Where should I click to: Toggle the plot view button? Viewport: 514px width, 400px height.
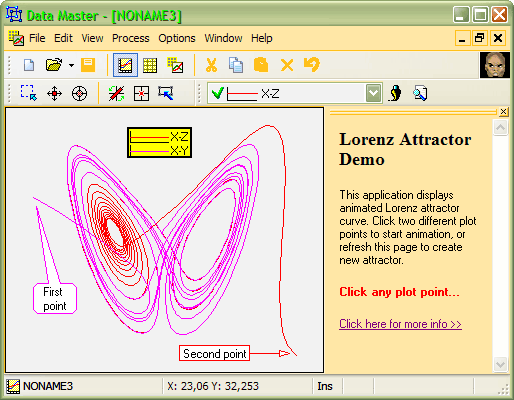125,65
